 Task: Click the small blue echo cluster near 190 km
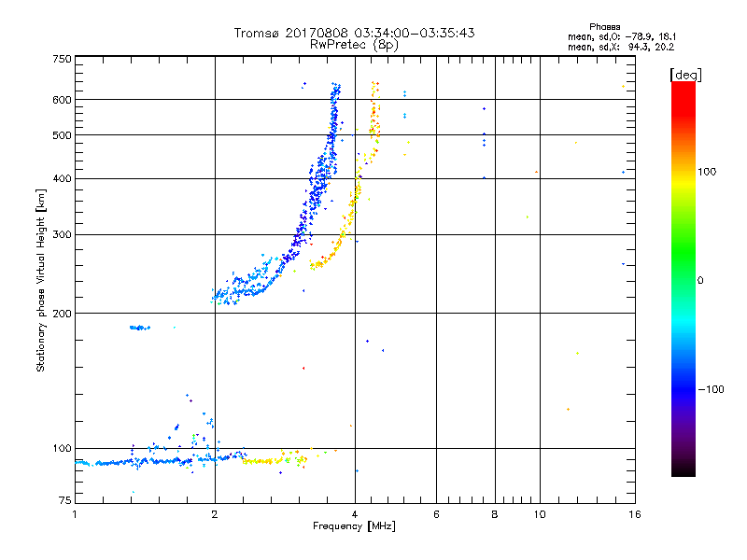pos(140,328)
